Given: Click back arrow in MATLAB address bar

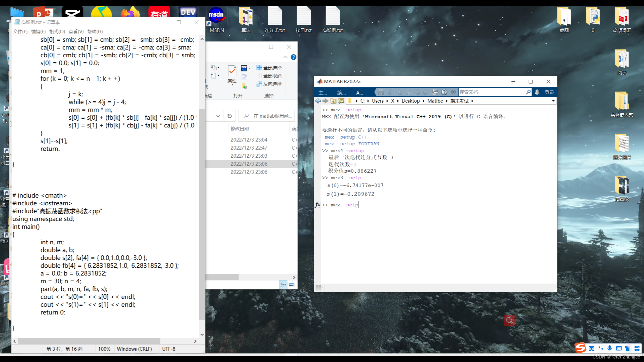Looking at the screenshot, I should pyautogui.click(x=318, y=101).
